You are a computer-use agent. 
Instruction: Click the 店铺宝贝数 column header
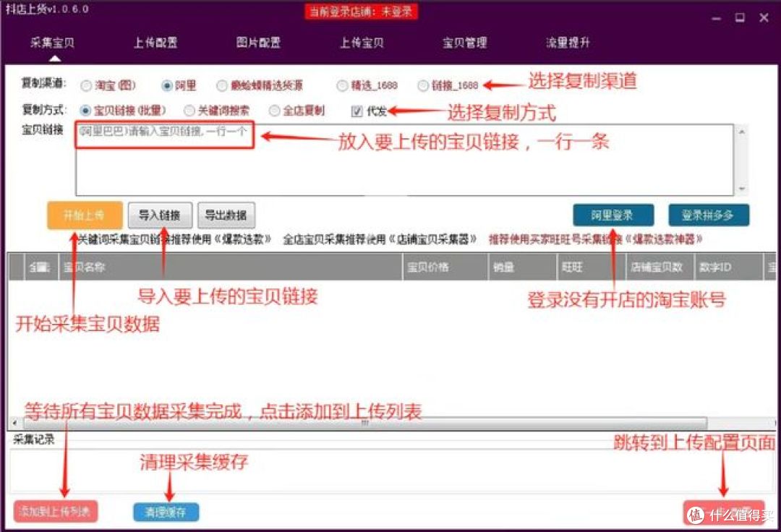coord(660,267)
